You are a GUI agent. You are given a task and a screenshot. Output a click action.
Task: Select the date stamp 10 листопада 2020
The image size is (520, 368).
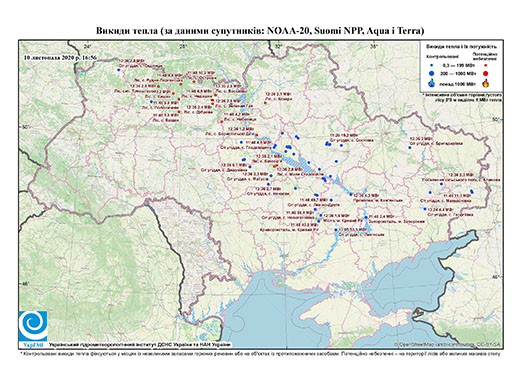(60, 58)
